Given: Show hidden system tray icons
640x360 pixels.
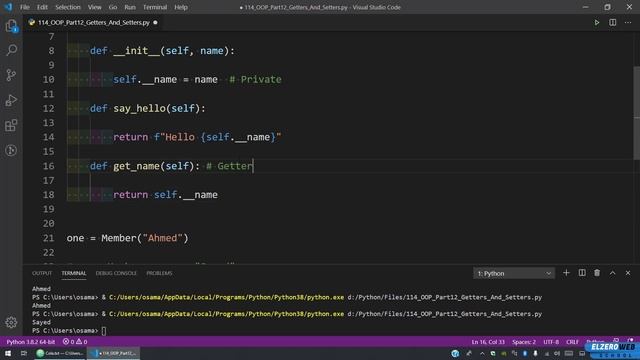Looking at the screenshot, I should click(482, 353).
